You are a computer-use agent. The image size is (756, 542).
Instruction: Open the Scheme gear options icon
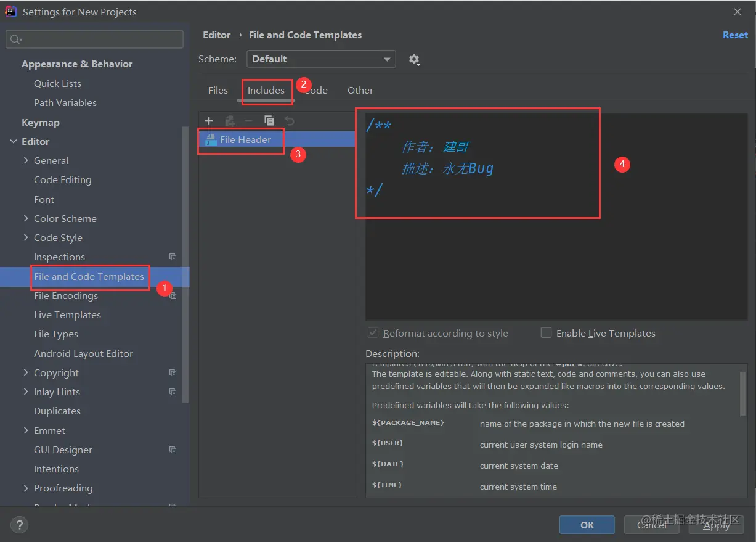(414, 60)
